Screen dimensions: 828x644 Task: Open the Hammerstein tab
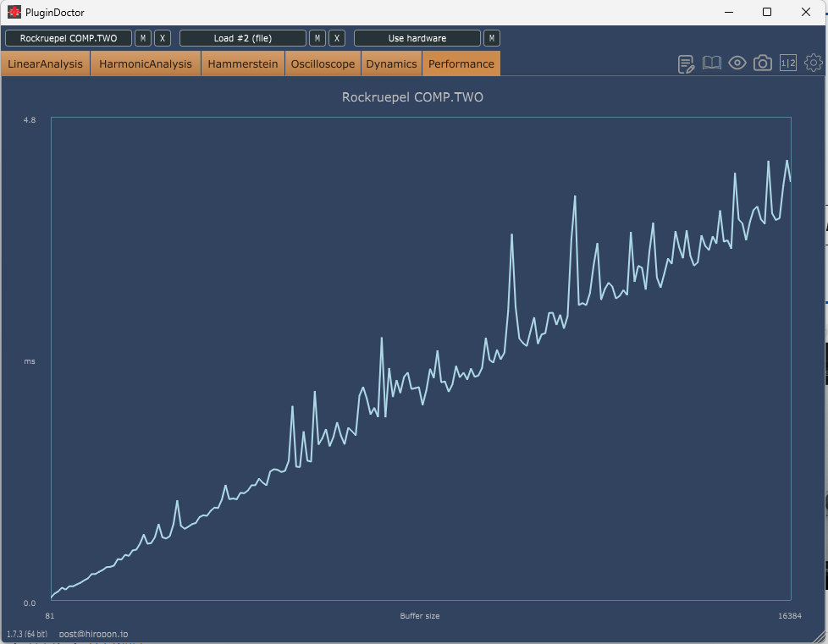pyautogui.click(x=243, y=63)
